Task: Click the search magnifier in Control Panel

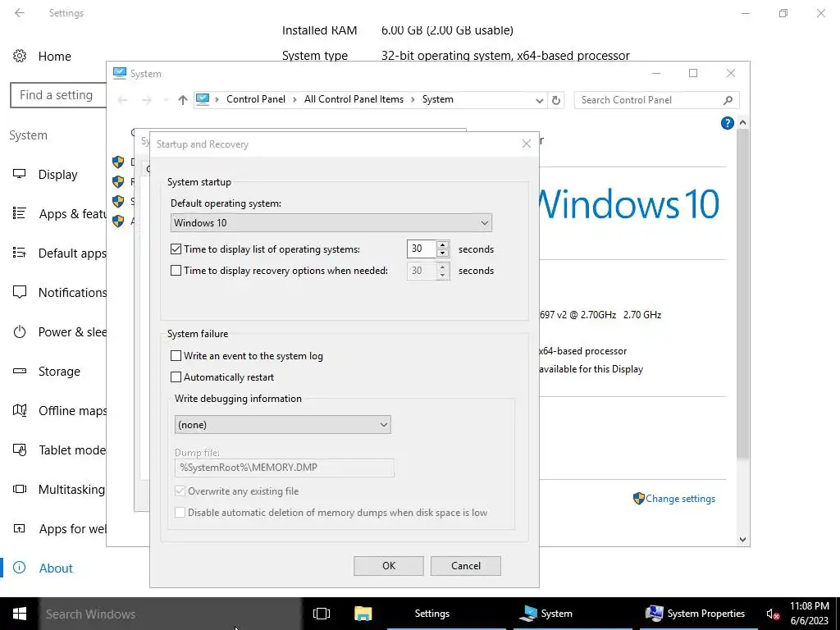Action: pyautogui.click(x=728, y=100)
